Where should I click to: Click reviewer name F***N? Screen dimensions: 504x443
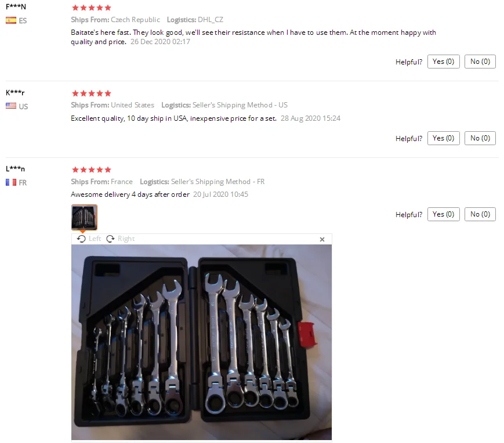(x=16, y=7)
